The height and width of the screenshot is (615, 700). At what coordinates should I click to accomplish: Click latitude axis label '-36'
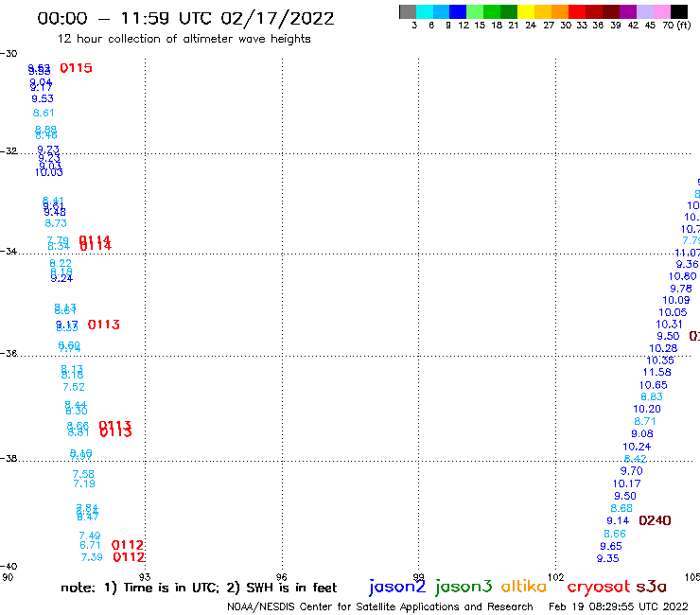coord(9,353)
